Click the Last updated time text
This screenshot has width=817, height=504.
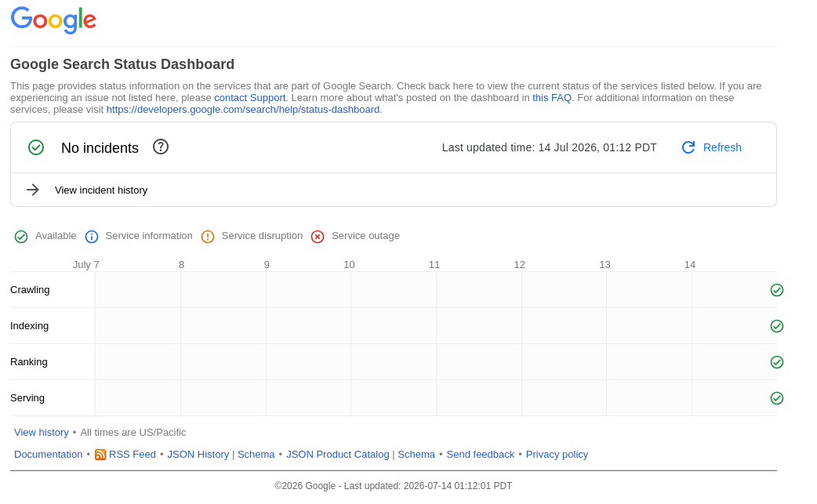tap(549, 147)
